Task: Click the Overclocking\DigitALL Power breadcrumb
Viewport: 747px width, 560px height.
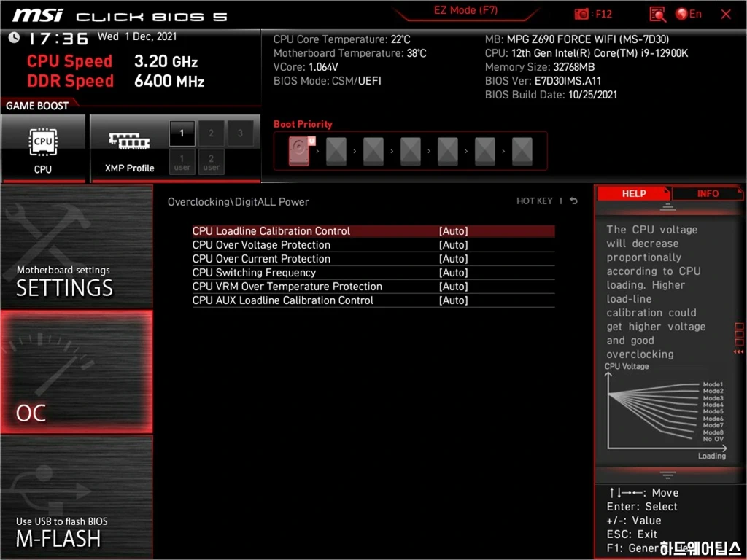Action: tap(239, 201)
